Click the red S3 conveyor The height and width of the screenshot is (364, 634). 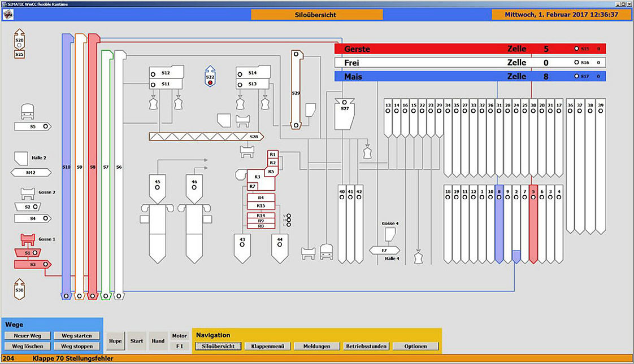[33, 264]
